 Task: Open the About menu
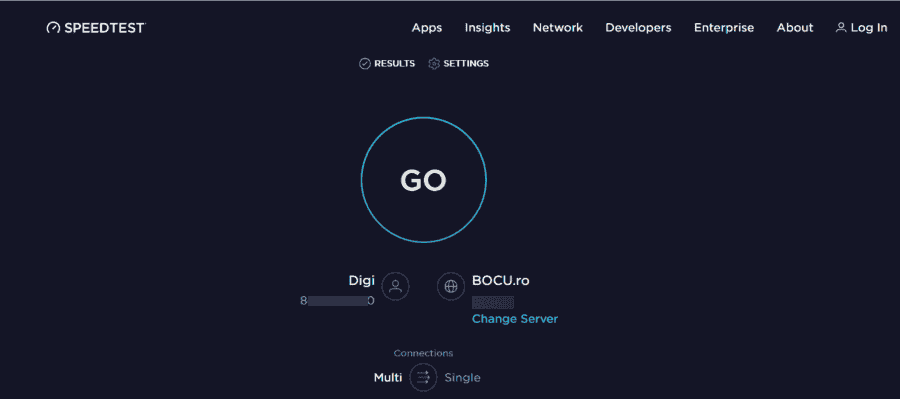coord(795,28)
